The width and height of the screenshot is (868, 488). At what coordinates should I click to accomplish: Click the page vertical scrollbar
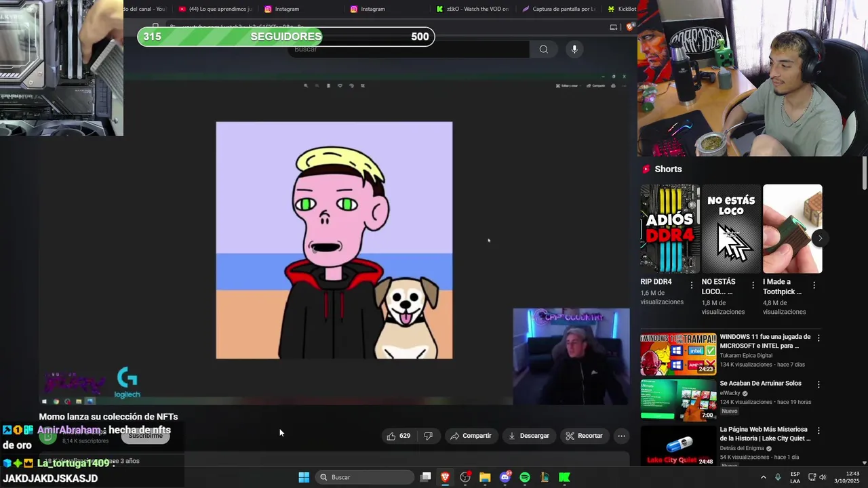(x=864, y=174)
